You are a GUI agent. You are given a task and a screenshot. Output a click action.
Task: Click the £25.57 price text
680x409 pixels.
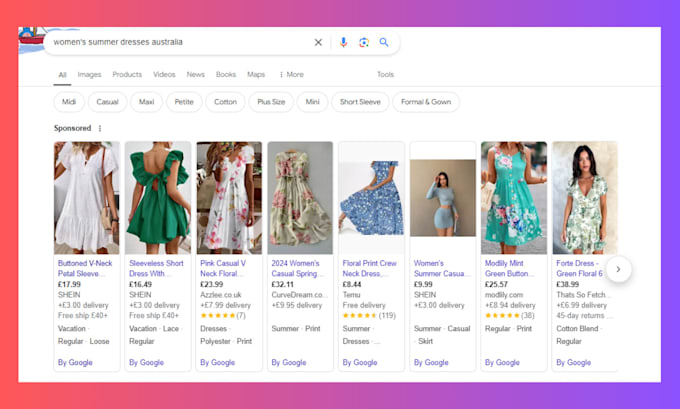tap(496, 285)
